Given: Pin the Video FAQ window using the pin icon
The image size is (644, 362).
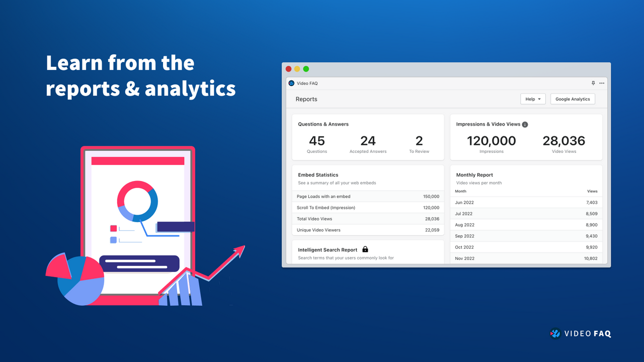Looking at the screenshot, I should [x=593, y=83].
